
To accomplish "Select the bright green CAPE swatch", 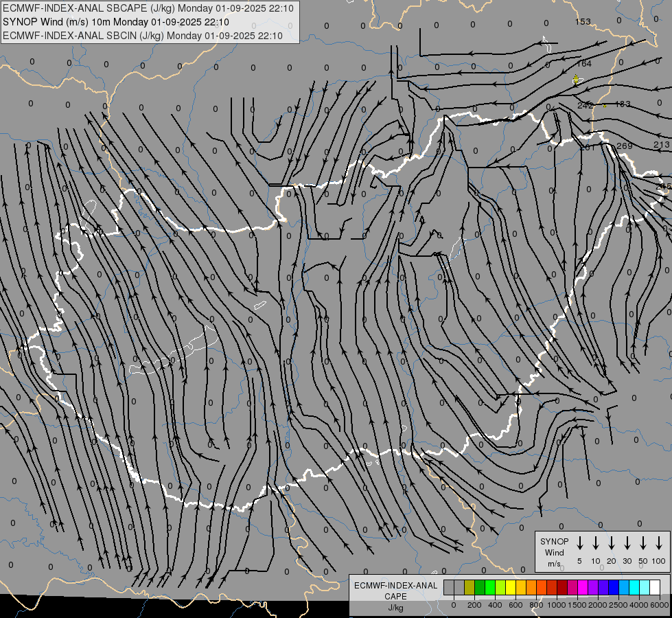I will [490, 587].
